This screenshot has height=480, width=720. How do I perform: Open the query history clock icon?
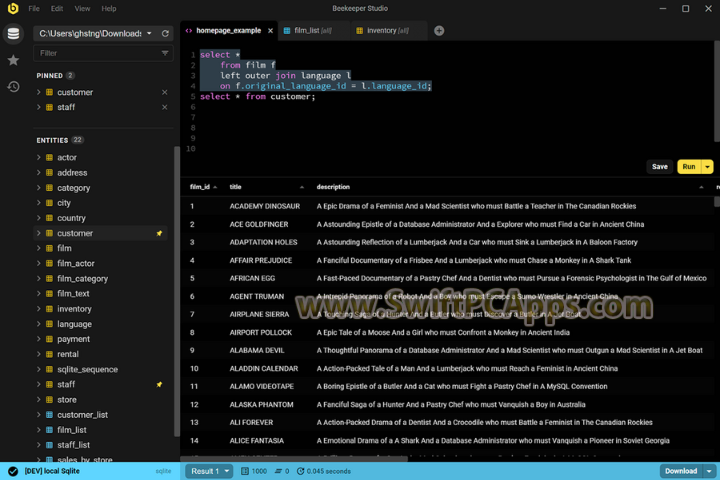coord(13,86)
